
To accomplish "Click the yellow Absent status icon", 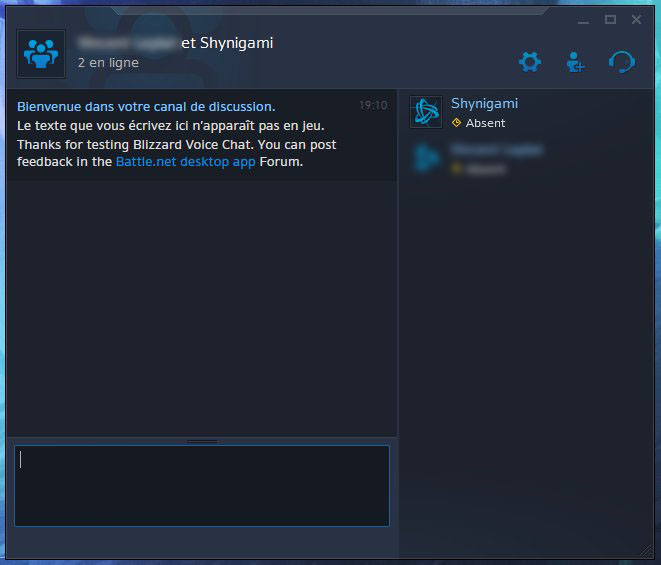I will point(456,123).
